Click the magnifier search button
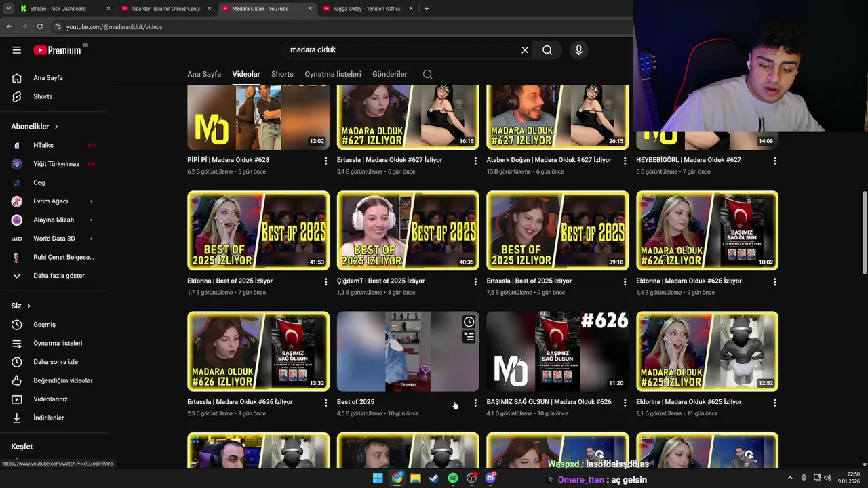The width and height of the screenshot is (868, 488). click(547, 50)
